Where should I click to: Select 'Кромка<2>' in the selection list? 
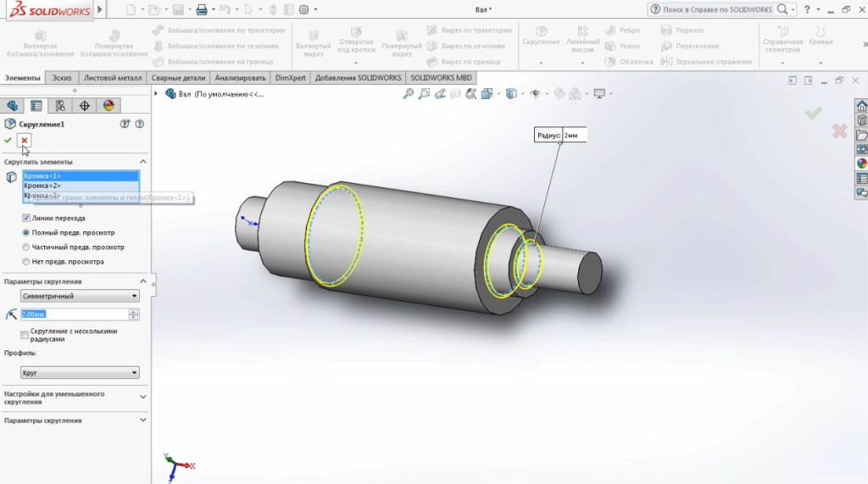click(x=81, y=186)
